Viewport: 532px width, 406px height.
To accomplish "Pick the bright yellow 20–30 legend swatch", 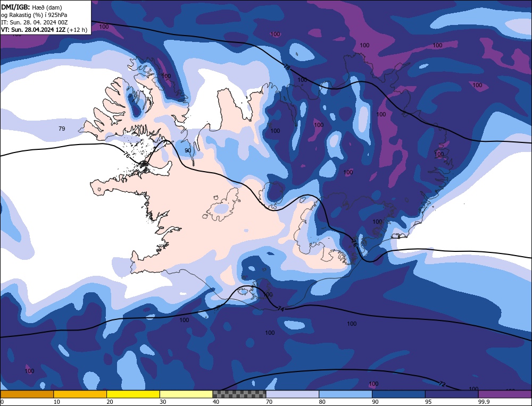I will tap(133, 394).
